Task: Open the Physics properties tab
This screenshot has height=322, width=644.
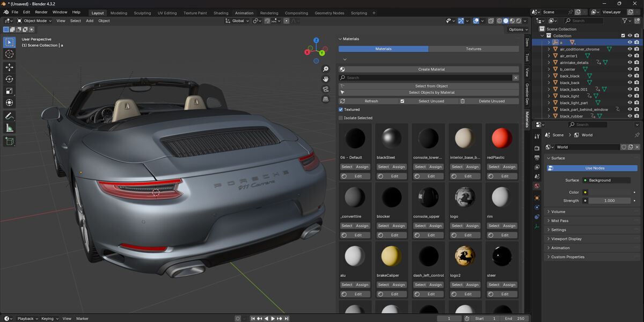Action: (537, 207)
